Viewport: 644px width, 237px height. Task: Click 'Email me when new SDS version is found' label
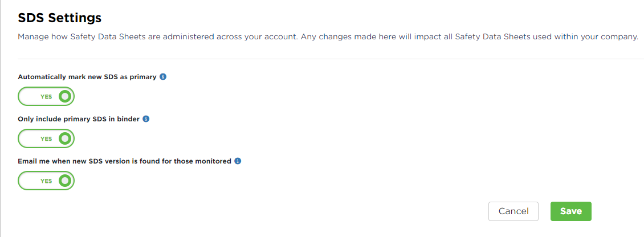point(124,161)
